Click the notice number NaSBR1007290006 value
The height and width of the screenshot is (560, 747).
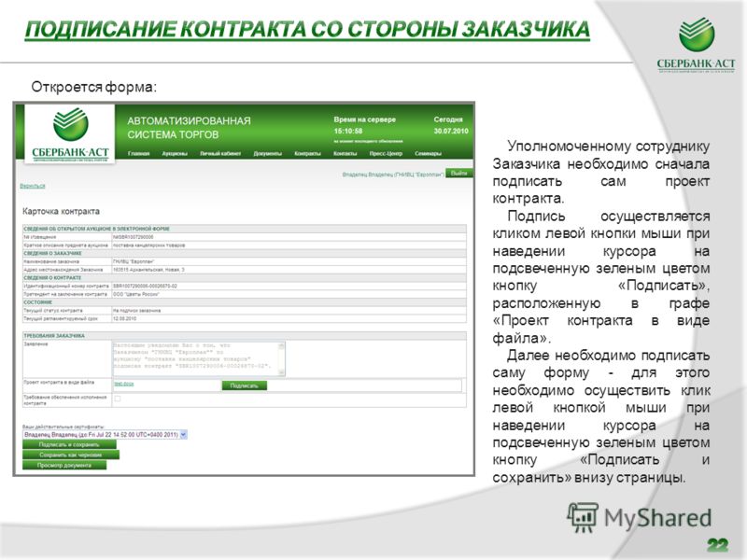tap(133, 237)
